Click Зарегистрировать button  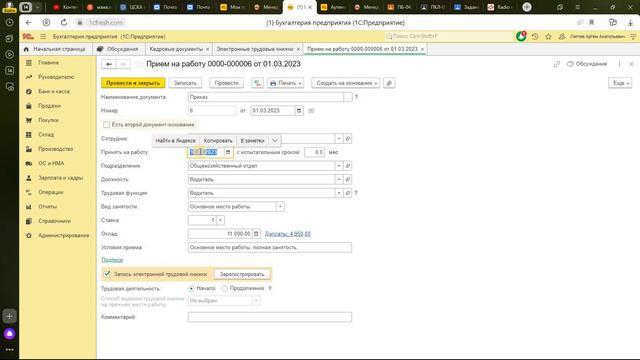click(x=242, y=274)
